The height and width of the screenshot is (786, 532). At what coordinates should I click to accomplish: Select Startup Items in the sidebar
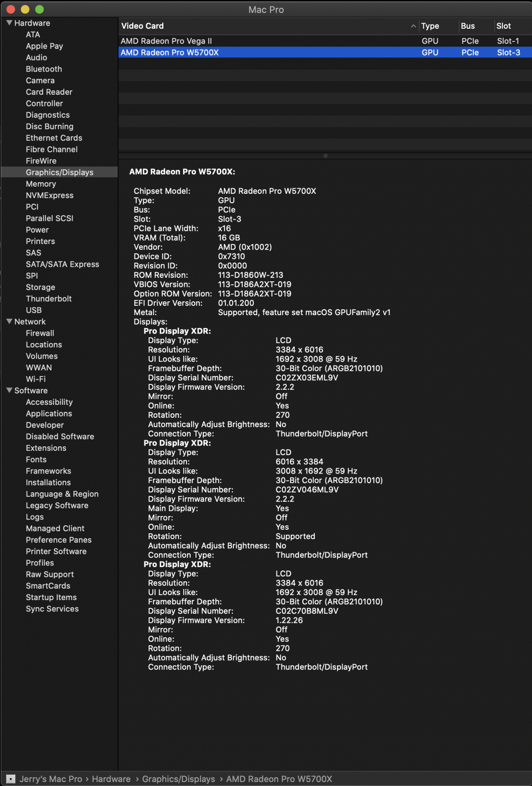[51, 597]
